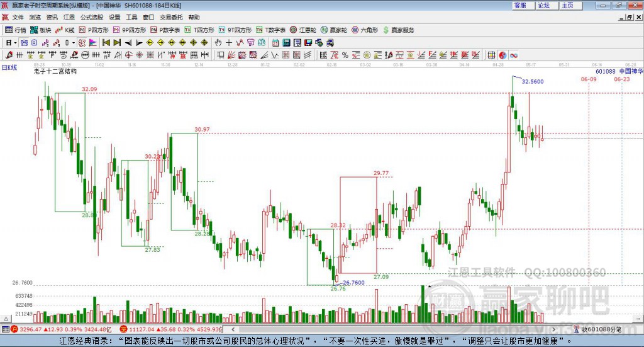The height and width of the screenshot is (347, 644).
Task: Toggle the infinity loop icon
Action: 513,55
